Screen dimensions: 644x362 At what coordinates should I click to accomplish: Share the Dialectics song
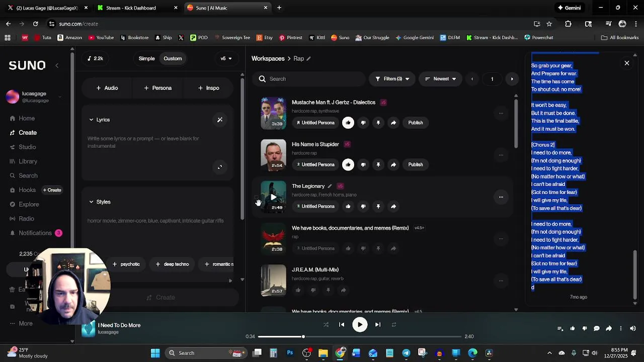pos(393,123)
